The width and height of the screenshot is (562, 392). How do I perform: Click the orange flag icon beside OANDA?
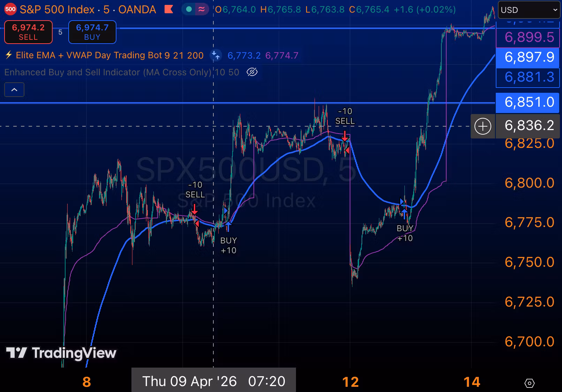169,9
